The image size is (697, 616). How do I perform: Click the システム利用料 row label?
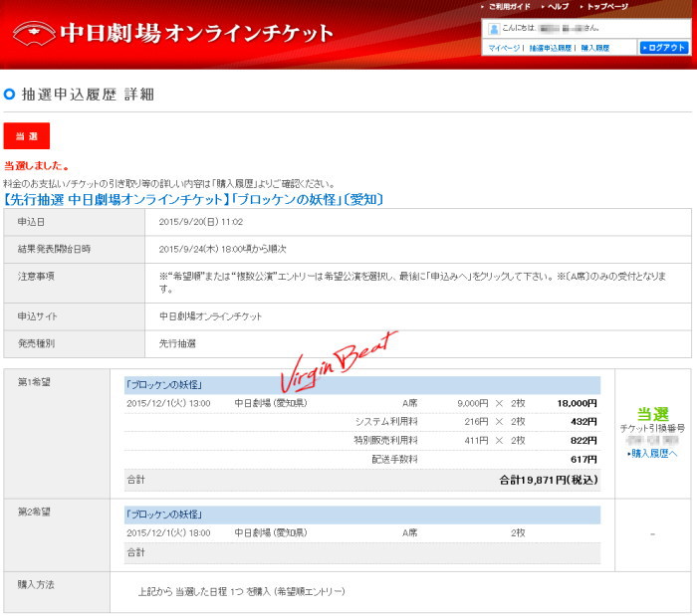tap(386, 422)
